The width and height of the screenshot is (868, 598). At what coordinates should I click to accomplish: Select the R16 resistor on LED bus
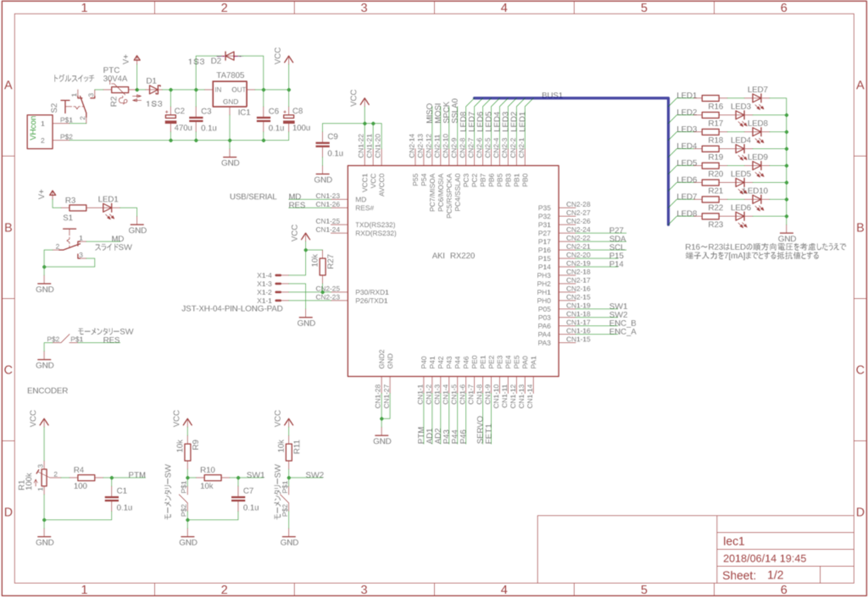[x=711, y=98]
